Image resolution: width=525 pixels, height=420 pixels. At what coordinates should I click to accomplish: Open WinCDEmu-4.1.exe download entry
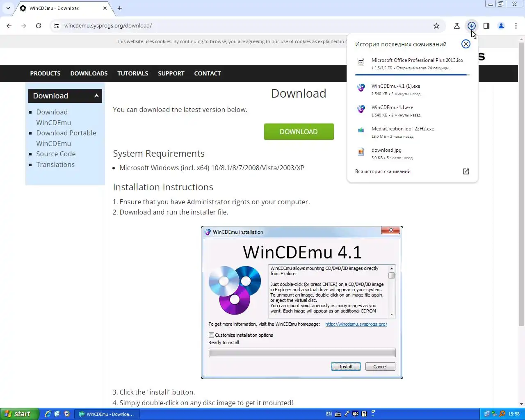(x=412, y=111)
